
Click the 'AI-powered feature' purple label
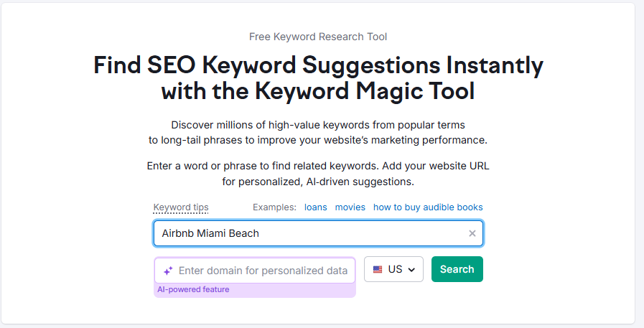tap(193, 289)
